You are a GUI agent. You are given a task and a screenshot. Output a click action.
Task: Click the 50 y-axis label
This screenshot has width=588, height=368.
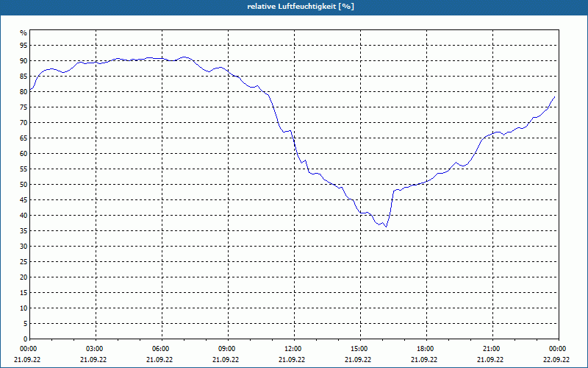click(24, 185)
